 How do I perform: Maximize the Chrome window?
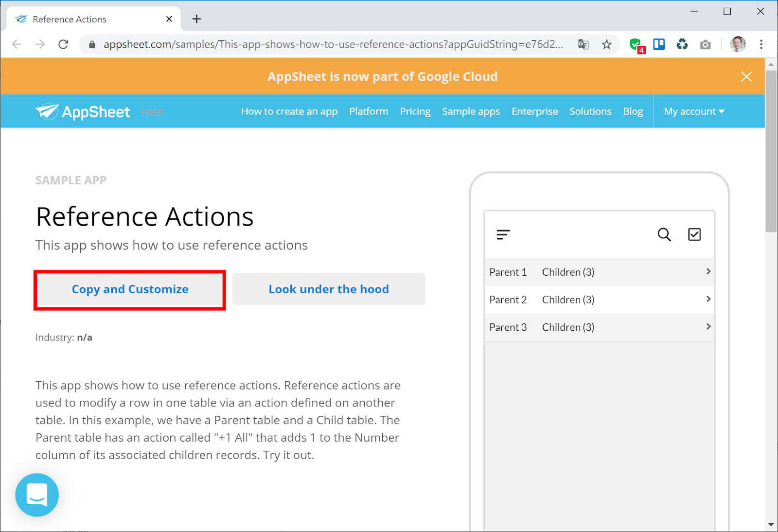coord(727,11)
